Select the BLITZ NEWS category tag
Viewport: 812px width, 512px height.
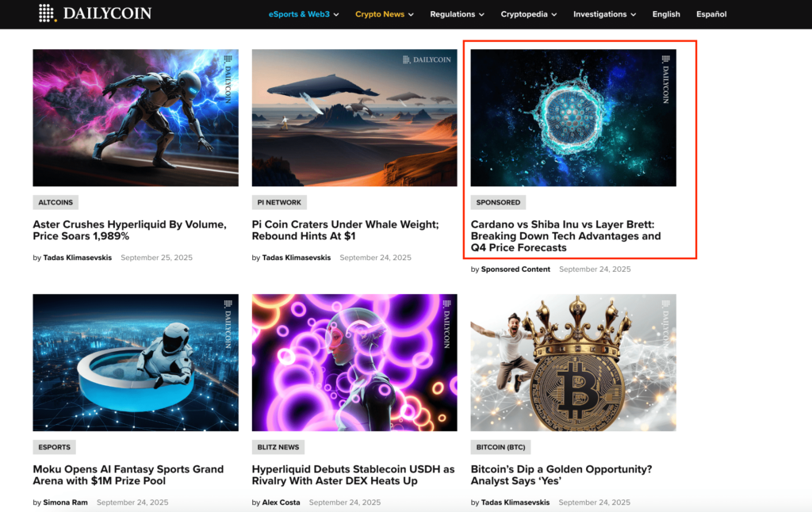coord(278,447)
